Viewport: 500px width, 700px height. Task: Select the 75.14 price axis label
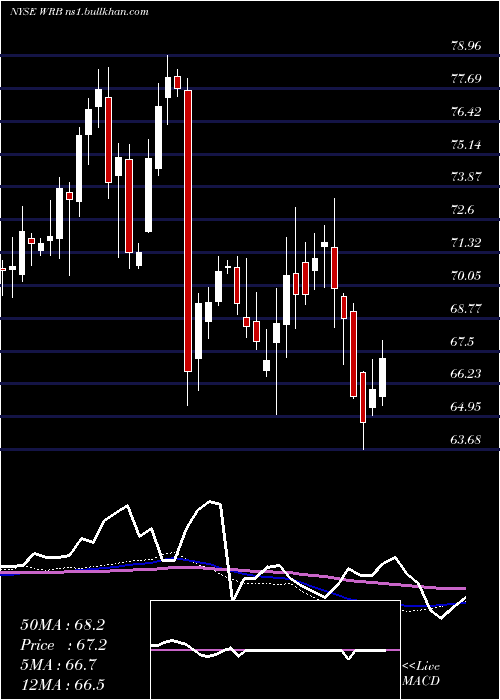coord(466,145)
